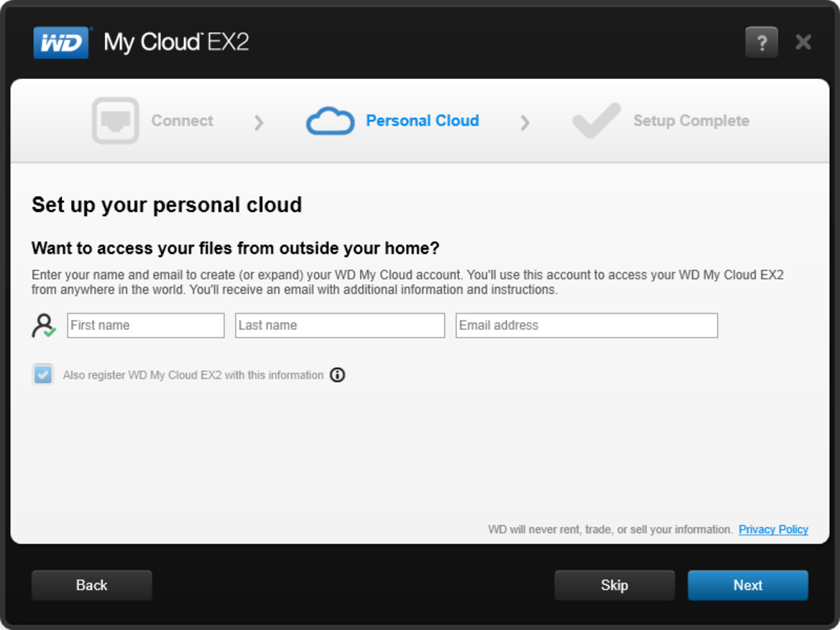840x630 pixels.
Task: Click chevron arrow after Connect step
Action: (259, 123)
